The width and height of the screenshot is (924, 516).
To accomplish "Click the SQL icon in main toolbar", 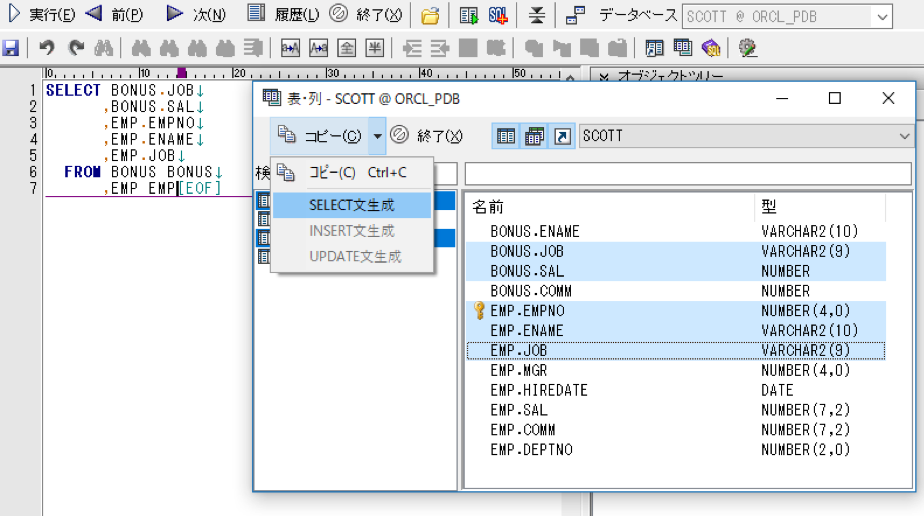I will point(497,15).
